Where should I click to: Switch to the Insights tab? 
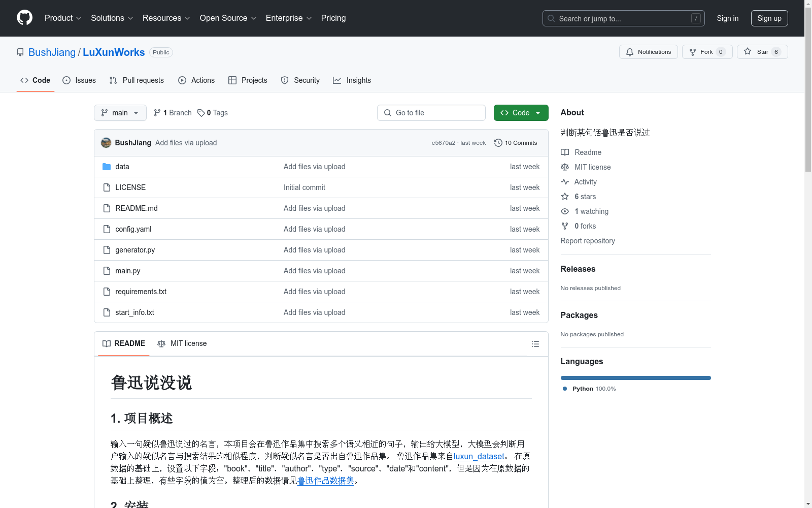point(352,80)
